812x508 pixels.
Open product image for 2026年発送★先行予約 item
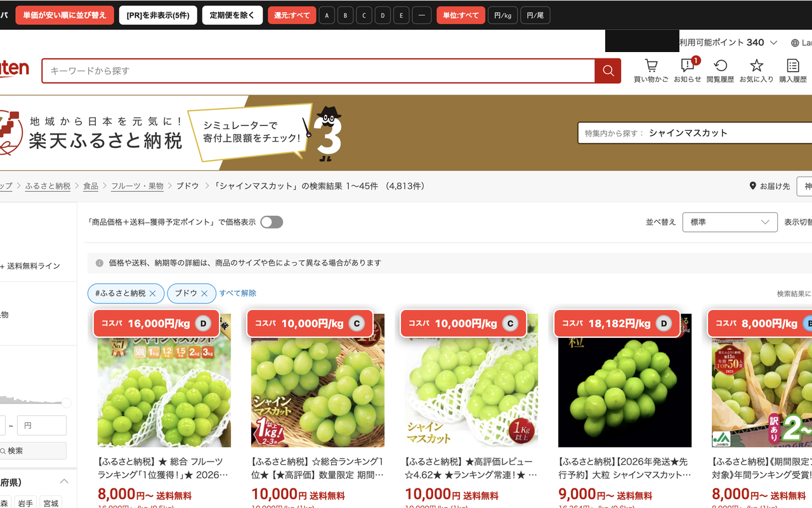point(625,380)
